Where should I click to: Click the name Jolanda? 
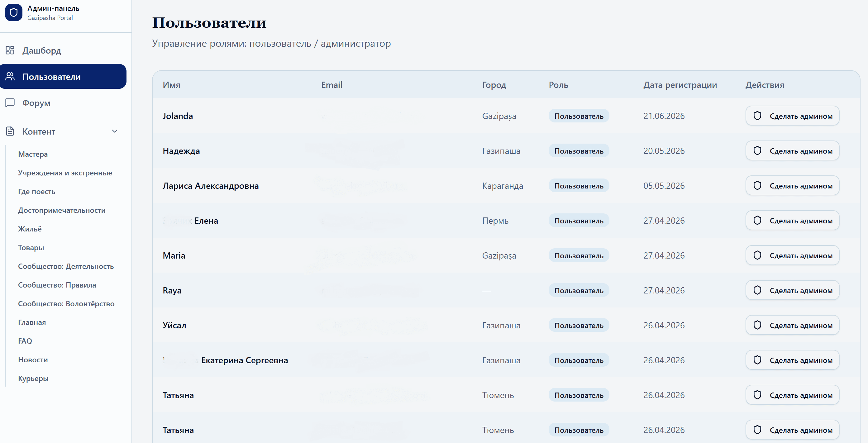178,116
